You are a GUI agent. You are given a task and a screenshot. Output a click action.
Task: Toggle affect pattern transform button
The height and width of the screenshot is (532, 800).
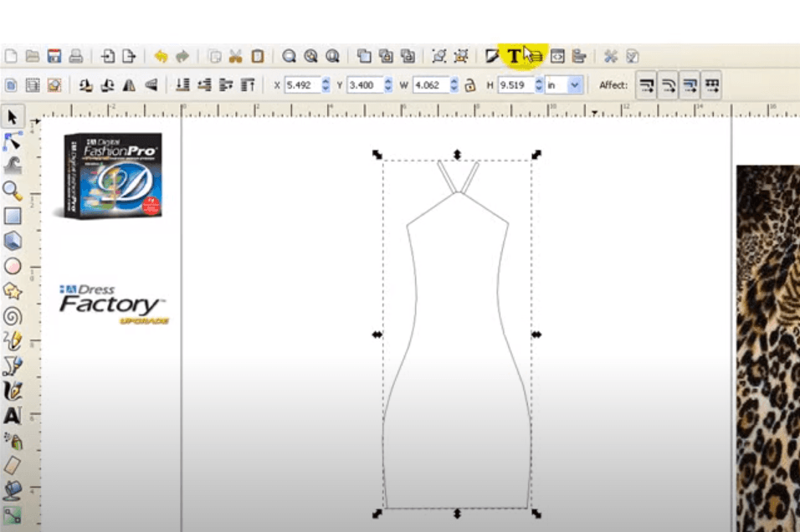[712, 85]
